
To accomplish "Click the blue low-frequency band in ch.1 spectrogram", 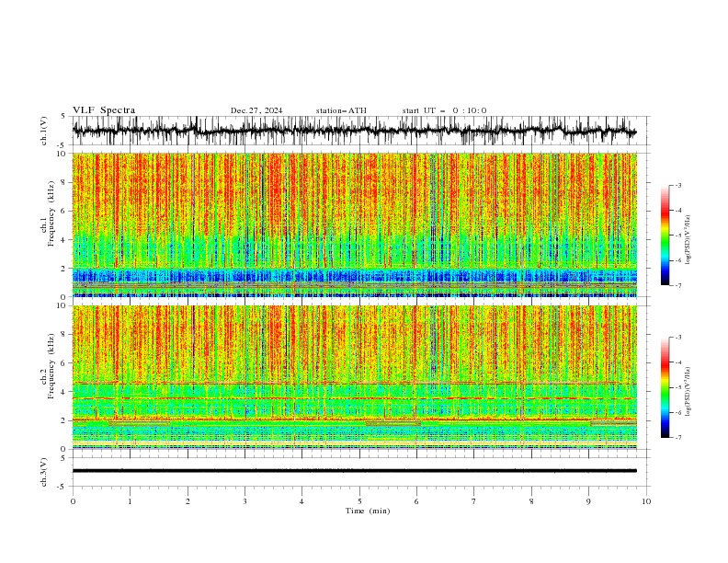I will [x=355, y=275].
